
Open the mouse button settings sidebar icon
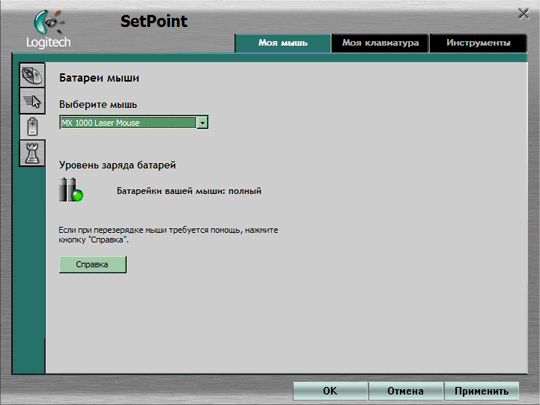coord(32,75)
